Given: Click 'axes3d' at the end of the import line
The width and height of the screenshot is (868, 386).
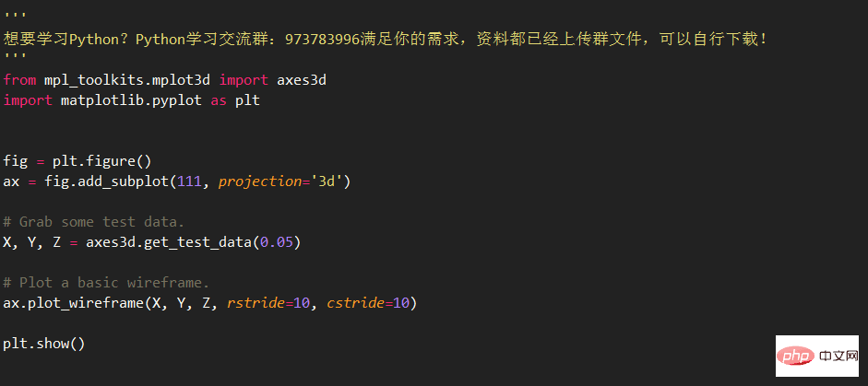Looking at the screenshot, I should click(x=302, y=80).
